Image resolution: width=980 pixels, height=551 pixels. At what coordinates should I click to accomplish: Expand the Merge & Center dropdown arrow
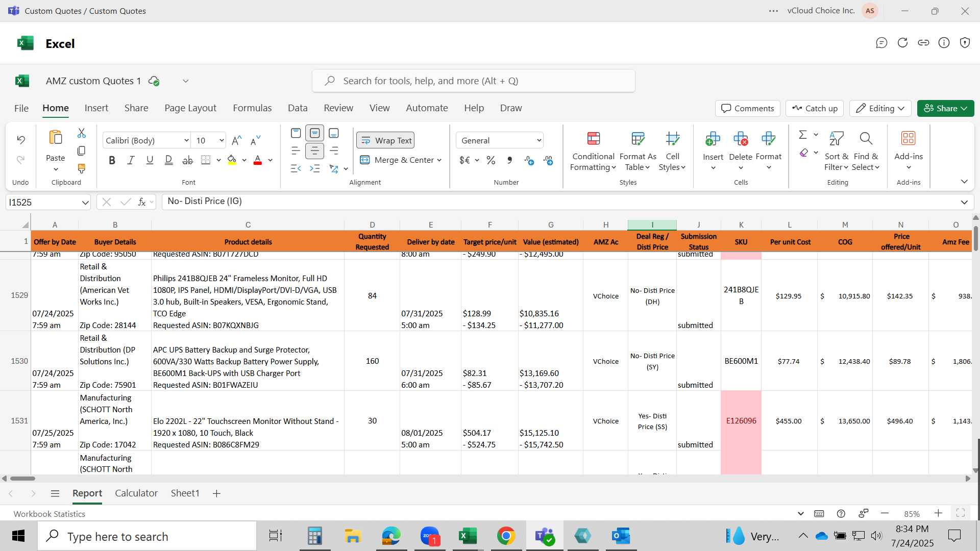(x=439, y=160)
